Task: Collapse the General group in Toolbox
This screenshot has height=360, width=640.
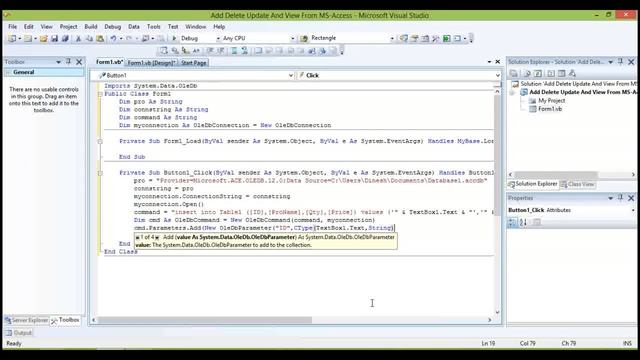Action: tap(8, 72)
